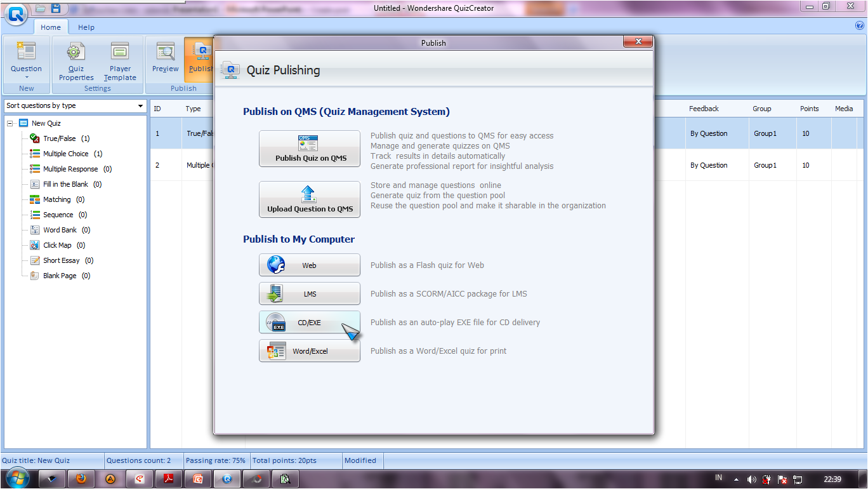Open Quiz Properties from the ribbon
This screenshot has width=868, height=489.
click(x=76, y=61)
